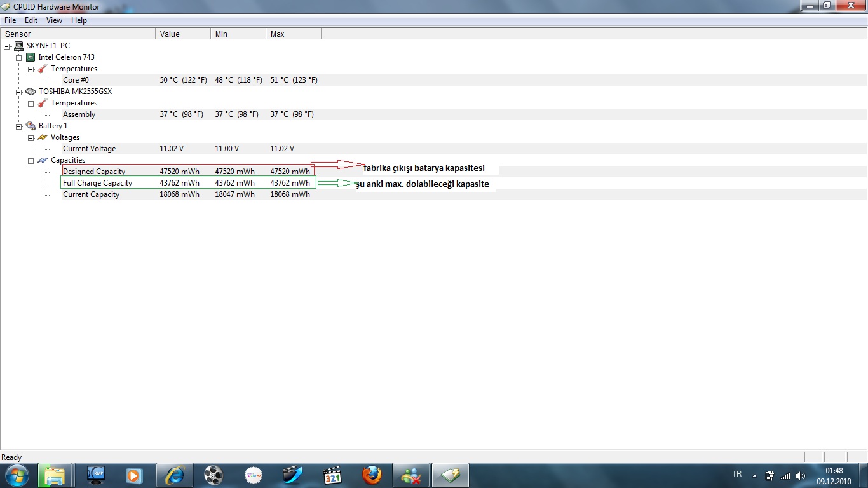Click Core #0 max 51 °C

pyautogui.click(x=294, y=80)
